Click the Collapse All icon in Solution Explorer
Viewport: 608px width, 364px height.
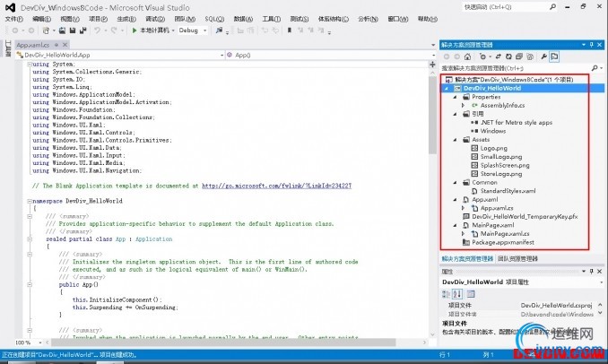519,56
